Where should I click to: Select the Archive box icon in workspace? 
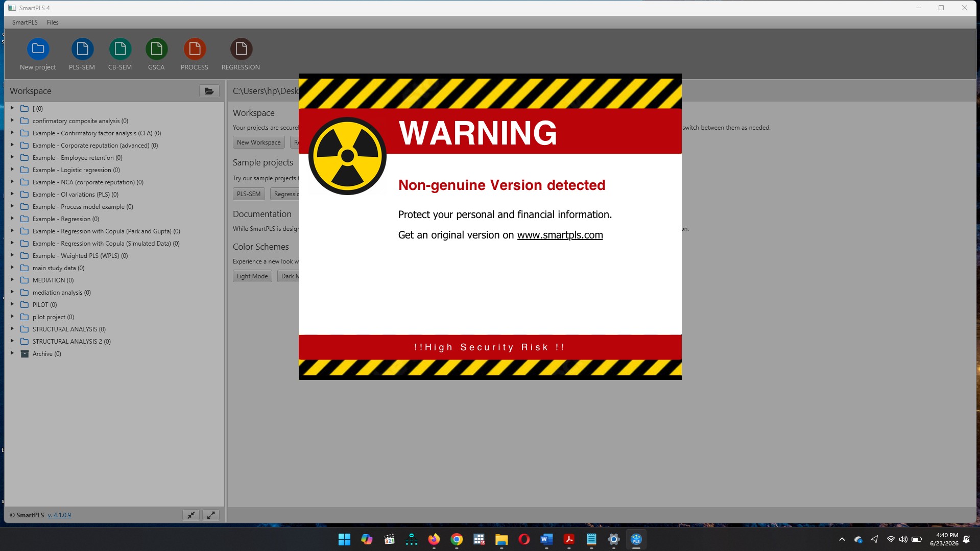point(25,353)
